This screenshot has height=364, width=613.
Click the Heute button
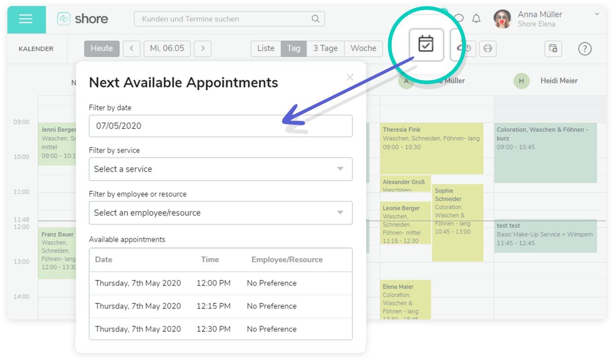coord(101,48)
